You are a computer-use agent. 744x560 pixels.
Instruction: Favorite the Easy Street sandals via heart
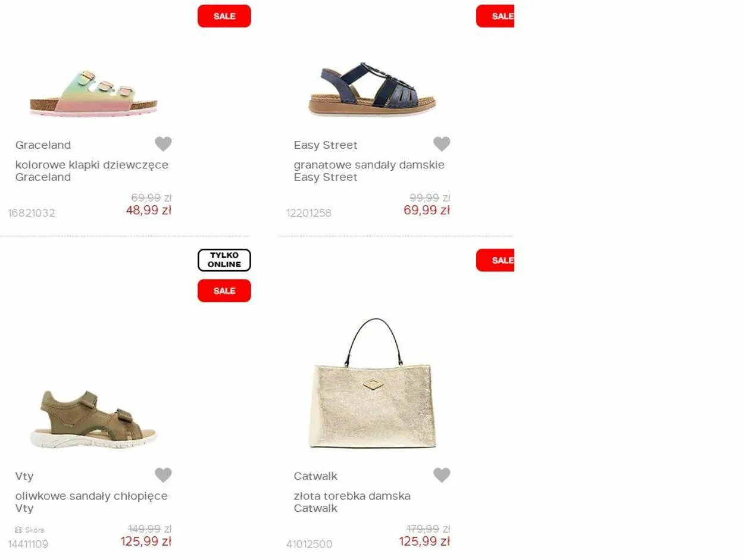tap(442, 144)
